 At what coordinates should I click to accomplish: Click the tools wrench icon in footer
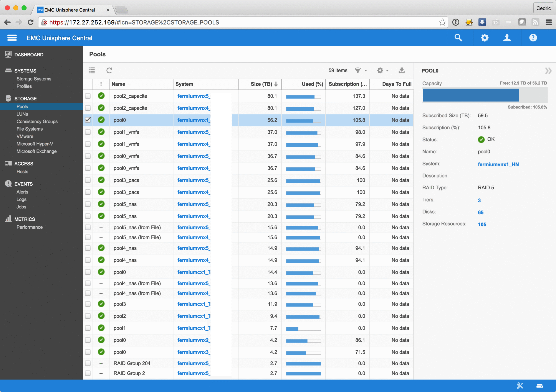[520, 386]
